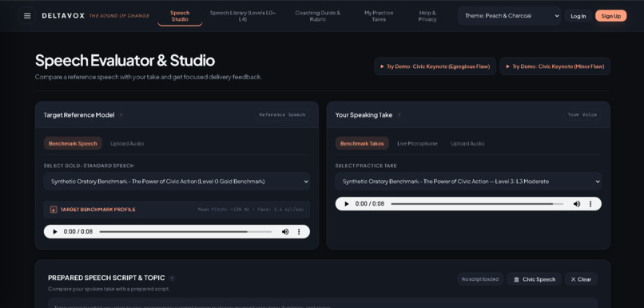Click the Sign Up button
The height and width of the screenshot is (308, 644).
tap(610, 16)
